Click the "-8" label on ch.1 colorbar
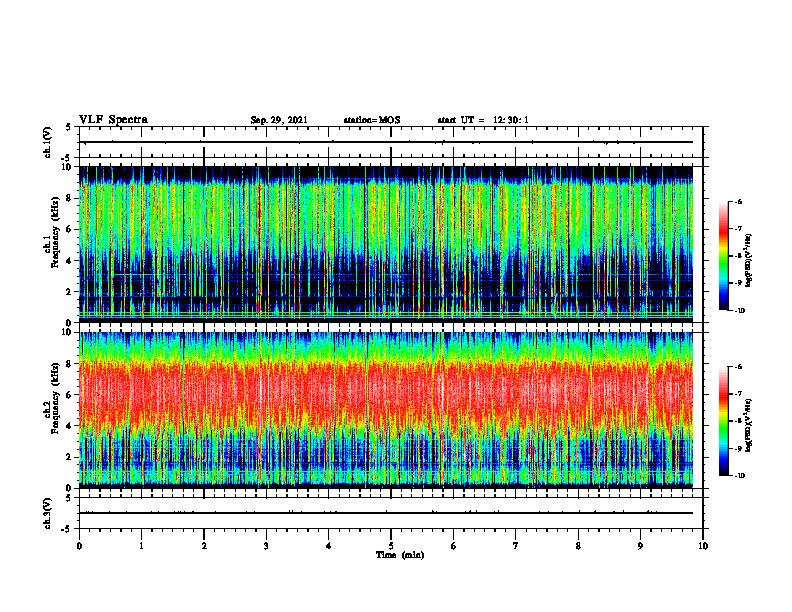 tap(738, 256)
